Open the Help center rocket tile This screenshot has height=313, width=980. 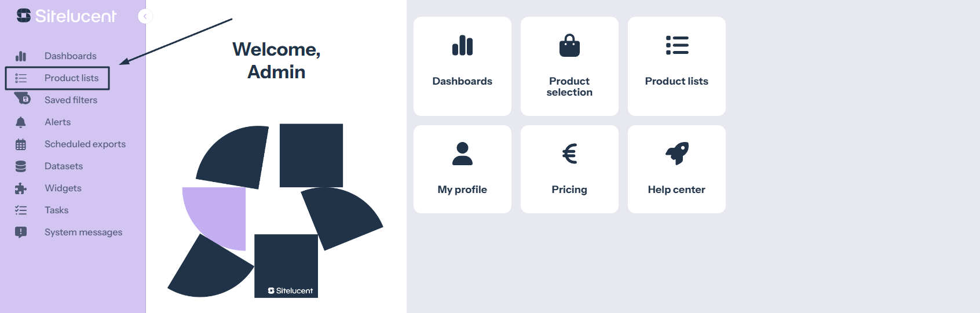tap(677, 169)
